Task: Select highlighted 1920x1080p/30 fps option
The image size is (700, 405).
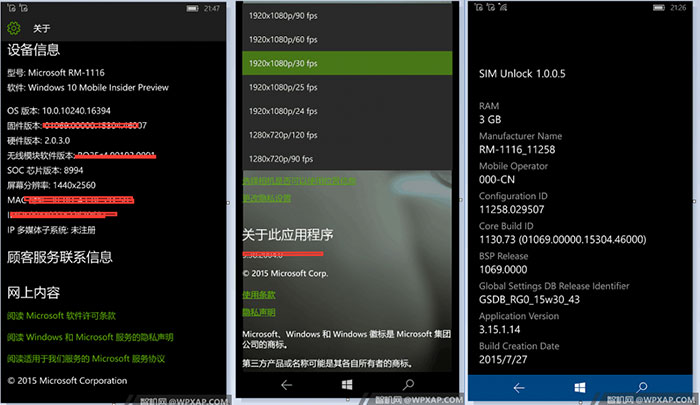Action: coord(347,63)
